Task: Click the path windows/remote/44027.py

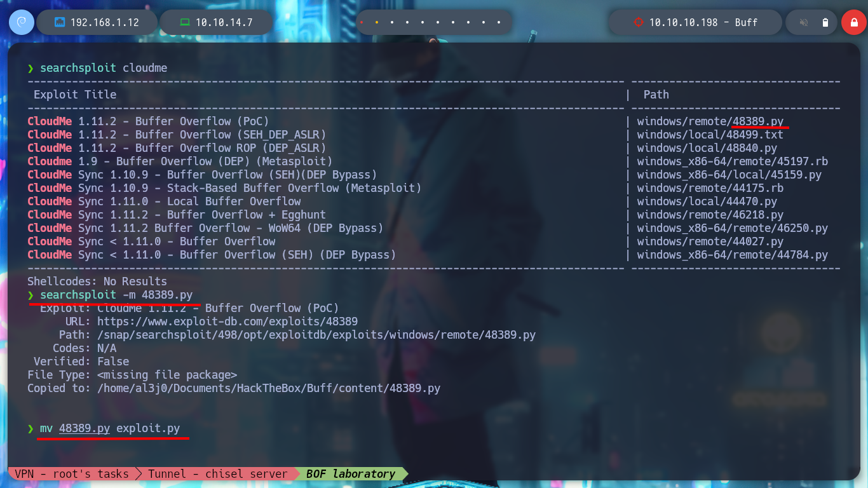Action: 710,241
